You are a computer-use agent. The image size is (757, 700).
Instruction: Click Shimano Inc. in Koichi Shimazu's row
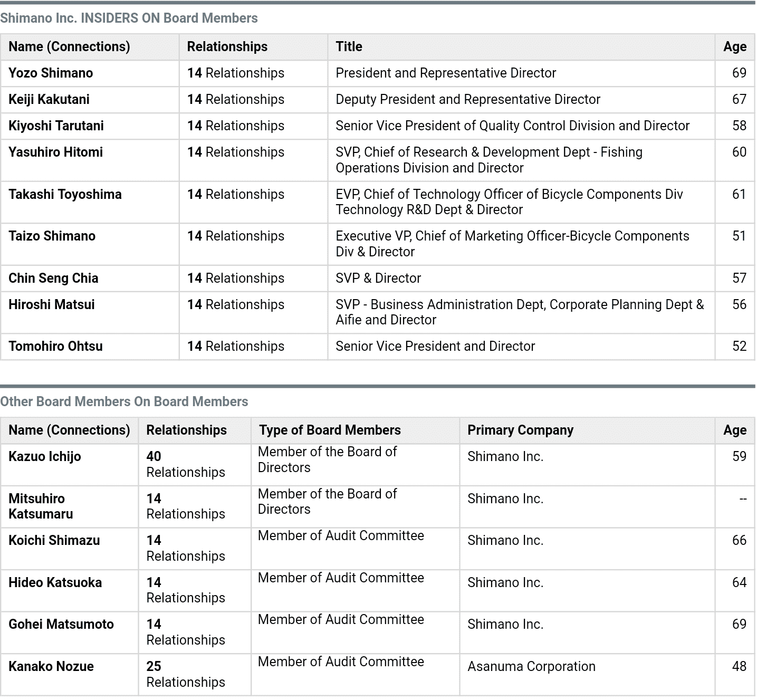pyautogui.click(x=505, y=541)
